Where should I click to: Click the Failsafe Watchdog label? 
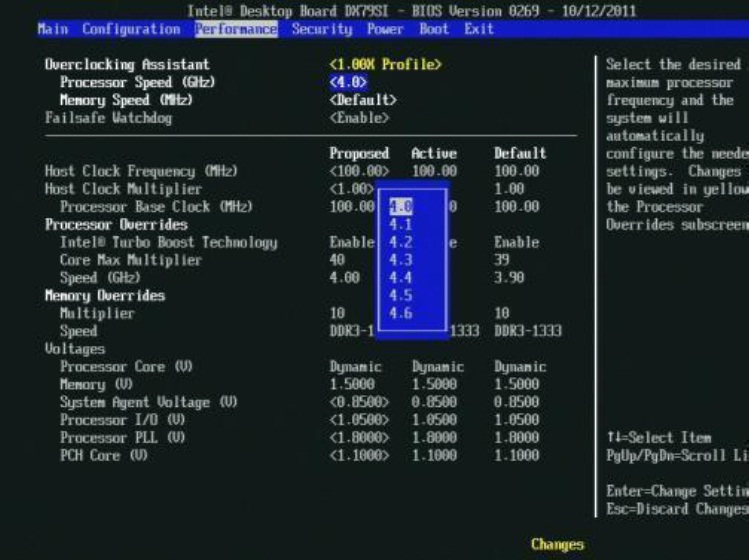click(x=108, y=118)
